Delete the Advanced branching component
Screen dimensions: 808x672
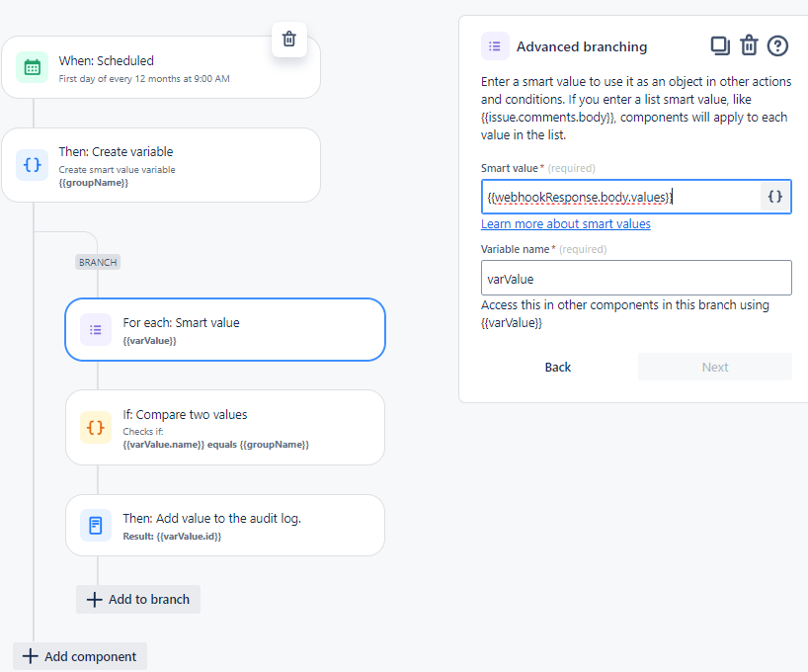pos(749,45)
